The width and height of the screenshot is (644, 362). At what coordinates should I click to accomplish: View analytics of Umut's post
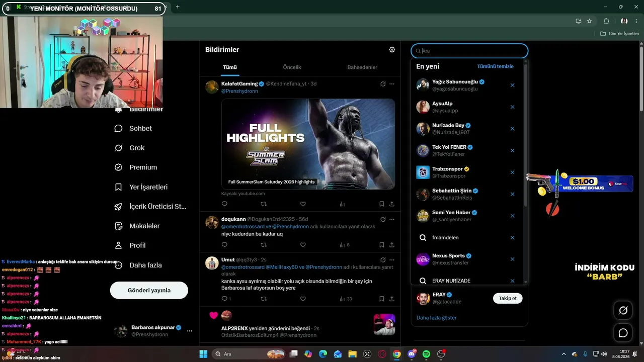pyautogui.click(x=346, y=299)
